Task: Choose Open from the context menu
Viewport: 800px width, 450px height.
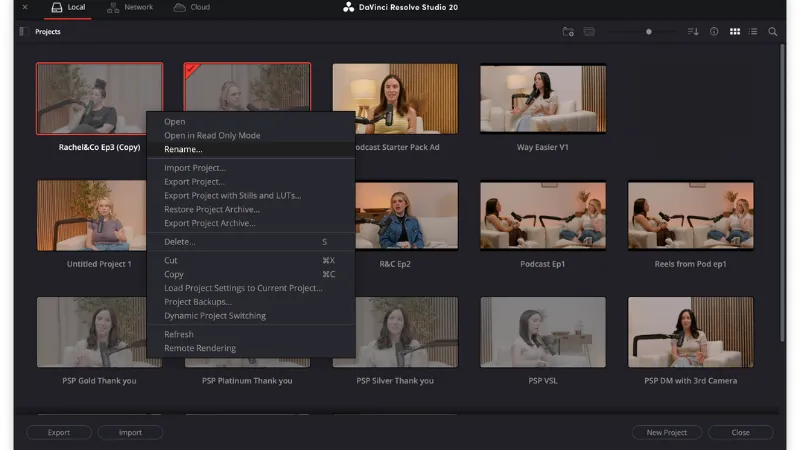Action: 251,121
